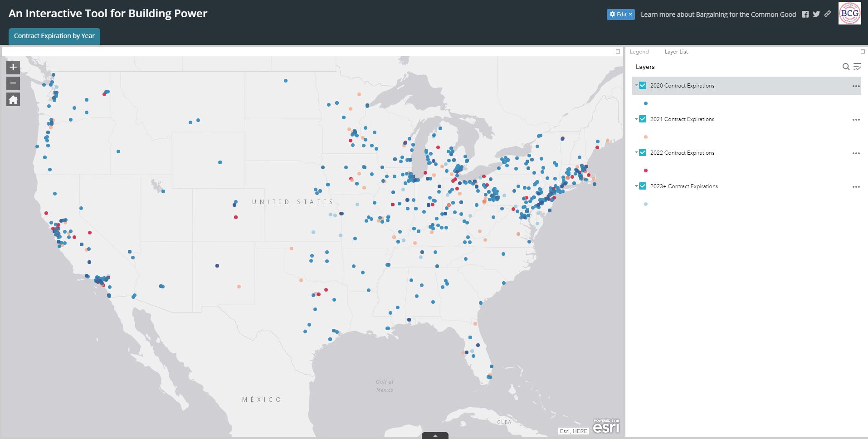Share on Facebook icon

point(805,14)
